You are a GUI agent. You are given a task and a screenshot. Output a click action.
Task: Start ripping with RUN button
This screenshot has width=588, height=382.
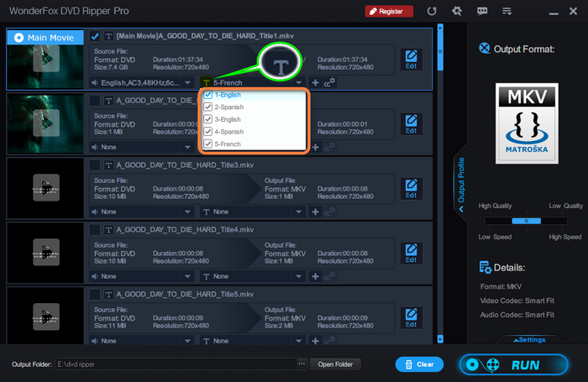click(514, 364)
